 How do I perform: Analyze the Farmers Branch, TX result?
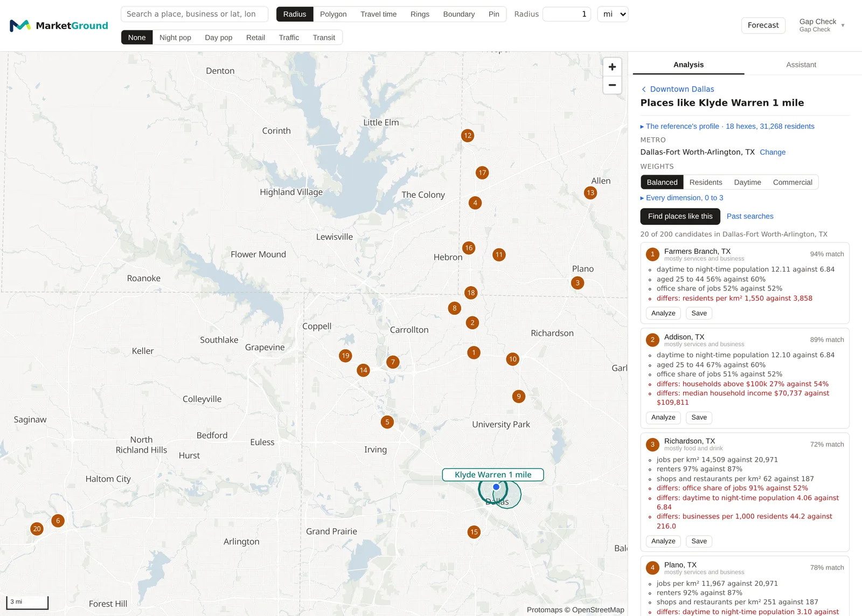pos(663,313)
